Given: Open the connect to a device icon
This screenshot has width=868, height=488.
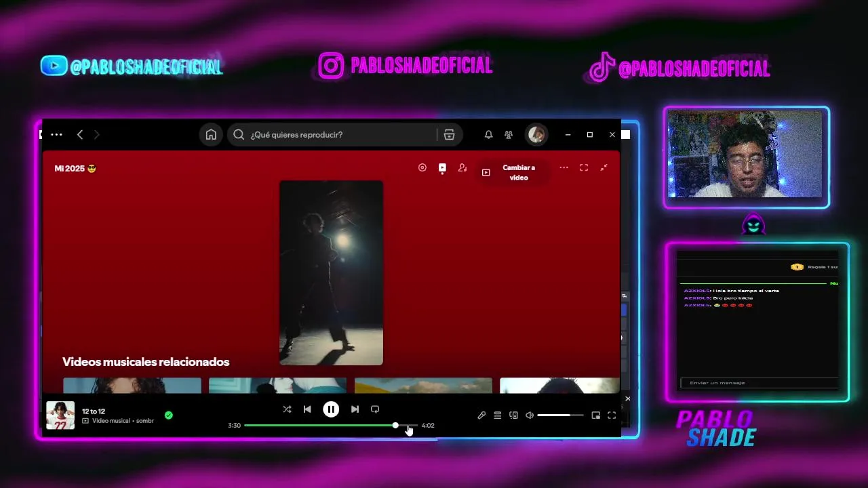Looking at the screenshot, I should pyautogui.click(x=513, y=415).
